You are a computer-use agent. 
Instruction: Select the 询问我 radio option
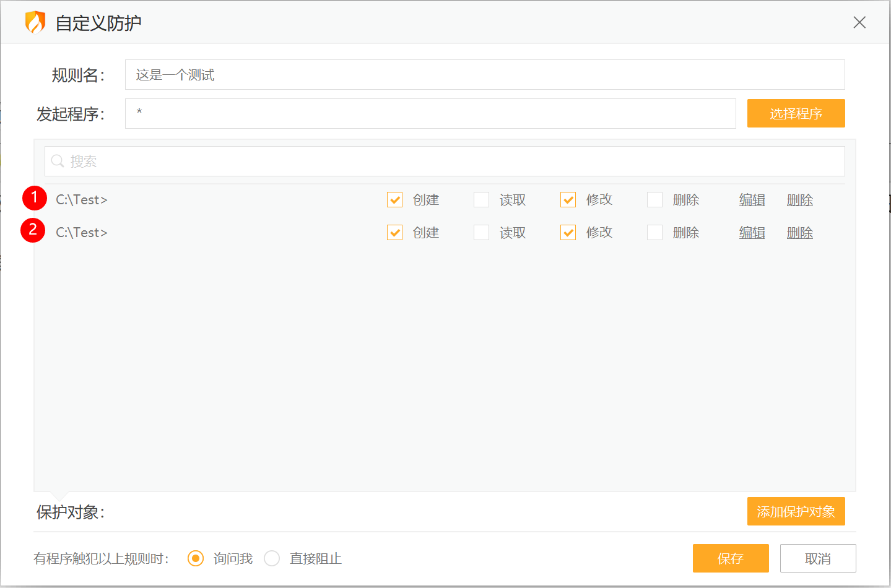195,558
